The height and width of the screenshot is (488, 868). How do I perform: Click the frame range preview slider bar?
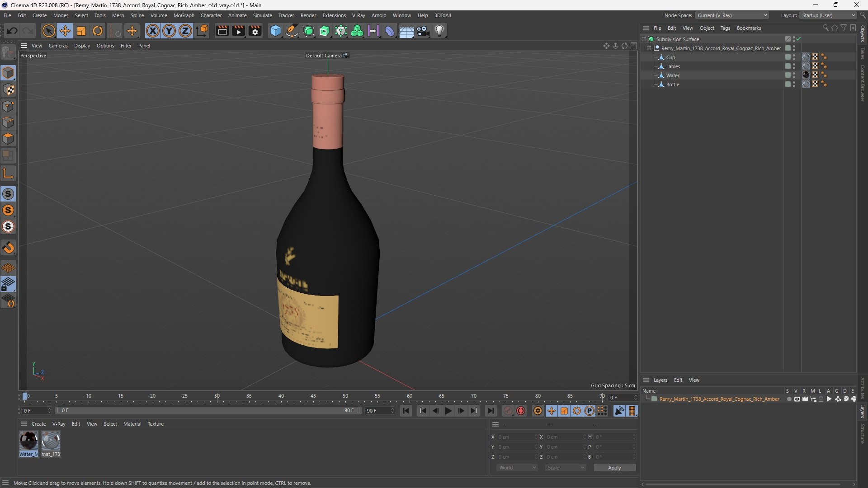coord(208,410)
